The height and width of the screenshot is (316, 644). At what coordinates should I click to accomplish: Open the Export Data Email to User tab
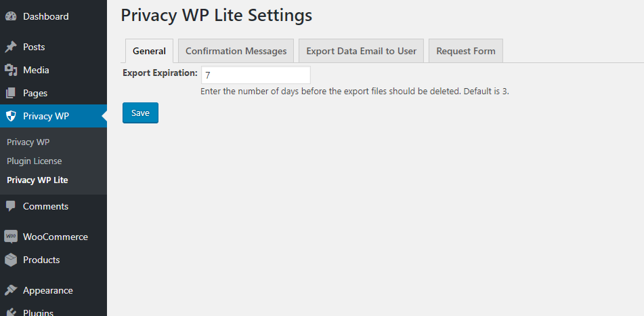pos(362,51)
